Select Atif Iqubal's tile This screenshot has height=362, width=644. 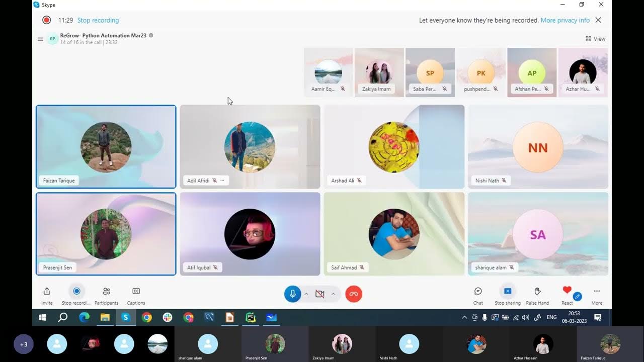(x=250, y=234)
